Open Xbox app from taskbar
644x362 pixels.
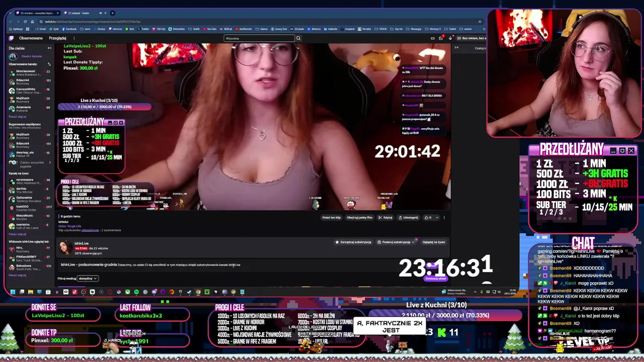(128, 292)
